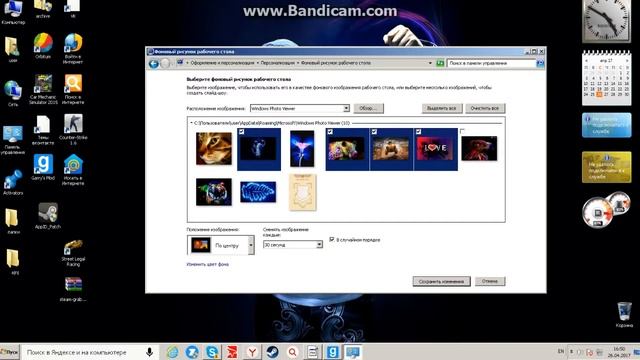
Task: Click the Back arrow in the dialog
Action: pos(153,64)
